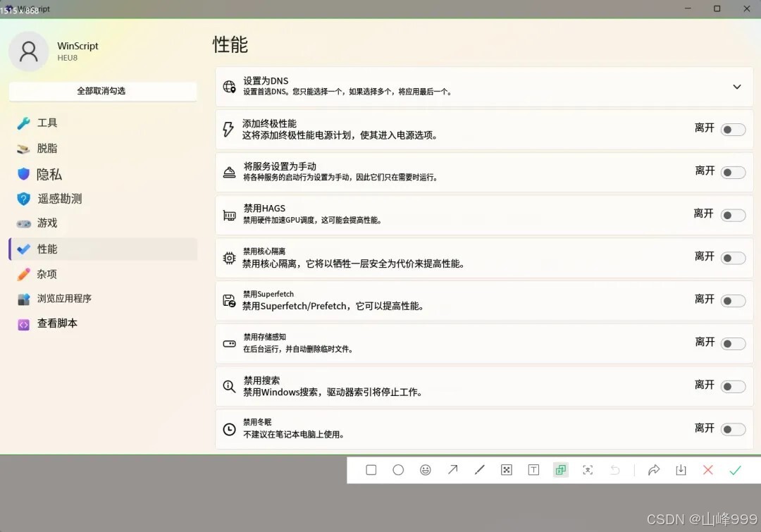Image resolution: width=761 pixels, height=532 pixels.
Task: Select 遥感勘测 in the sidebar
Action: [103, 199]
